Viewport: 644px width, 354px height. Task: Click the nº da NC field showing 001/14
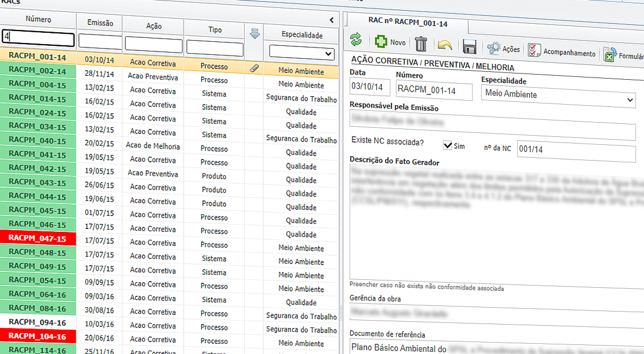576,149
